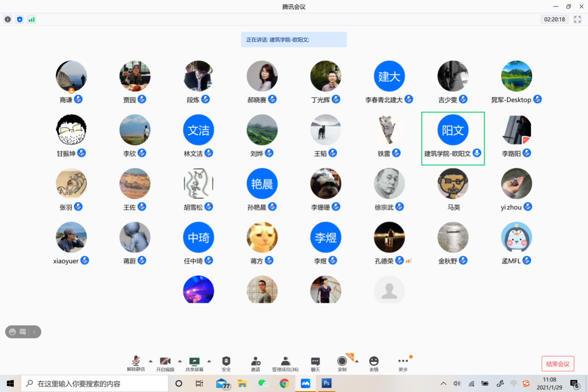Screen dimensions: 588x392
Task: Check the green network signal icon
Action: (32, 19)
